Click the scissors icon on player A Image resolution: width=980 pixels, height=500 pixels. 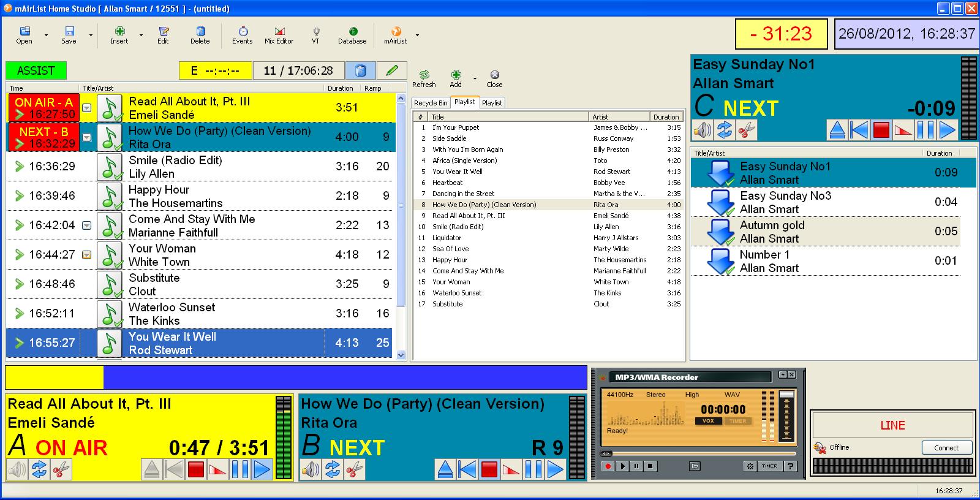[61, 470]
